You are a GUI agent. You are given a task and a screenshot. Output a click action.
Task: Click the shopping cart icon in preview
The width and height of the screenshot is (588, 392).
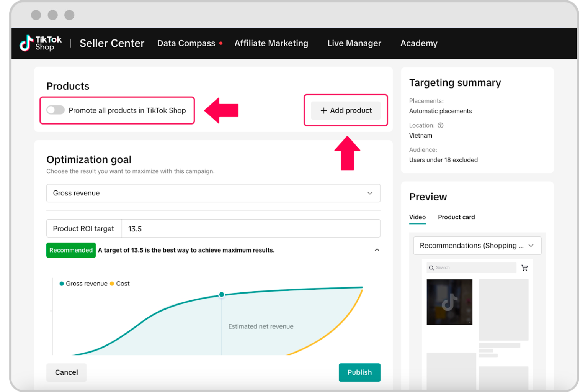524,268
